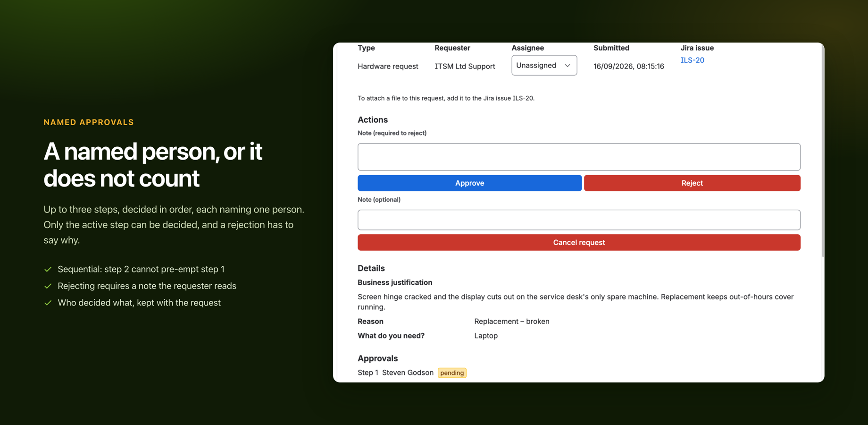The width and height of the screenshot is (868, 425).
Task: Click the text 'Who decided what, kept with the request'
Action: [x=139, y=303]
